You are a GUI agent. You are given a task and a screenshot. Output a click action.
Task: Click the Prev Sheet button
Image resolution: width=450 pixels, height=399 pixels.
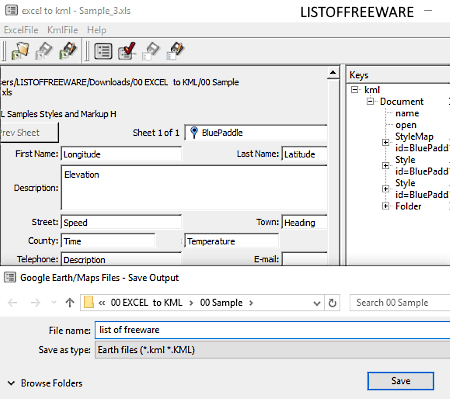[x=29, y=132]
